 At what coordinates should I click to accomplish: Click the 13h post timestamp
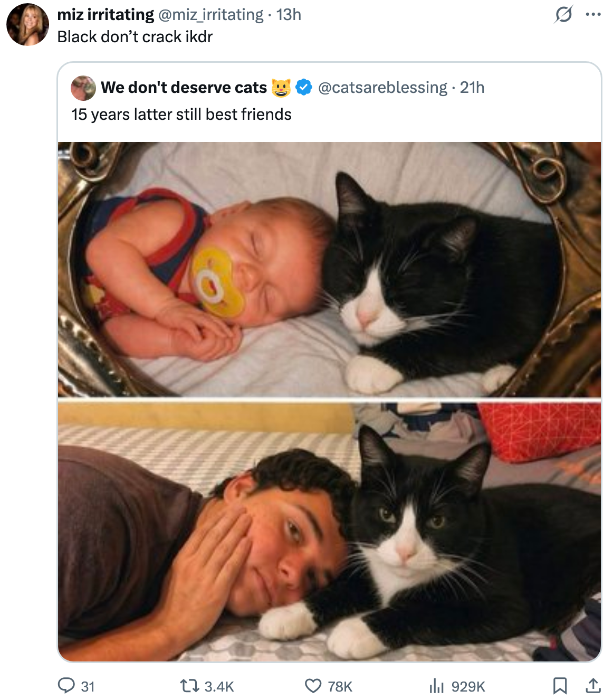[x=289, y=14]
